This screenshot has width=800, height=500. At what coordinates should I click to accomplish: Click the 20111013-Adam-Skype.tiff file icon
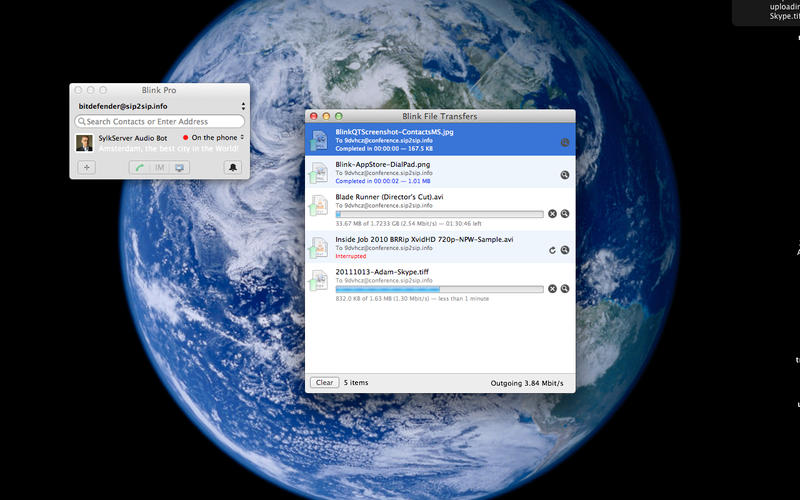pos(319,281)
